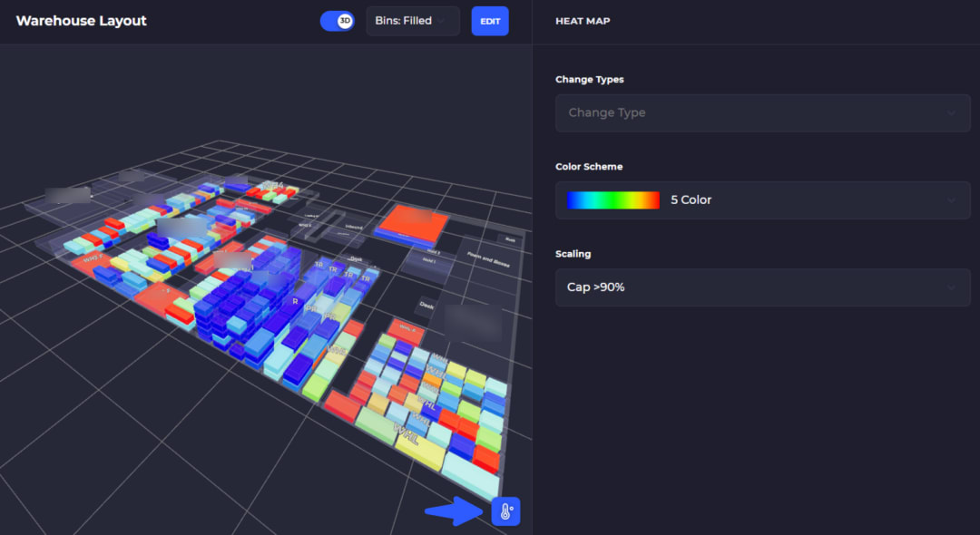Click the chevron in the Change Type field
980x535 pixels.
coord(951,113)
